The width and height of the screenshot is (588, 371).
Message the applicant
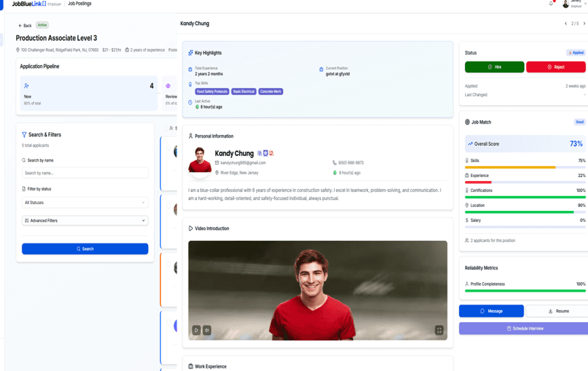tap(492, 311)
